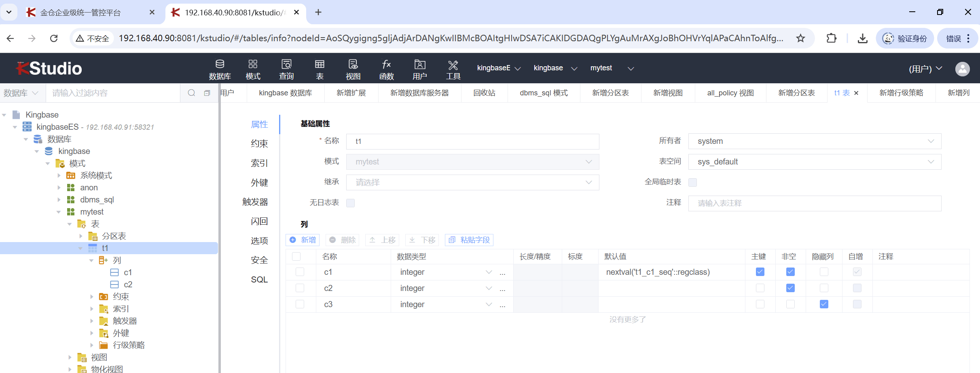Image resolution: width=980 pixels, height=373 pixels.
Task: Reload the browser page
Action: point(54,38)
